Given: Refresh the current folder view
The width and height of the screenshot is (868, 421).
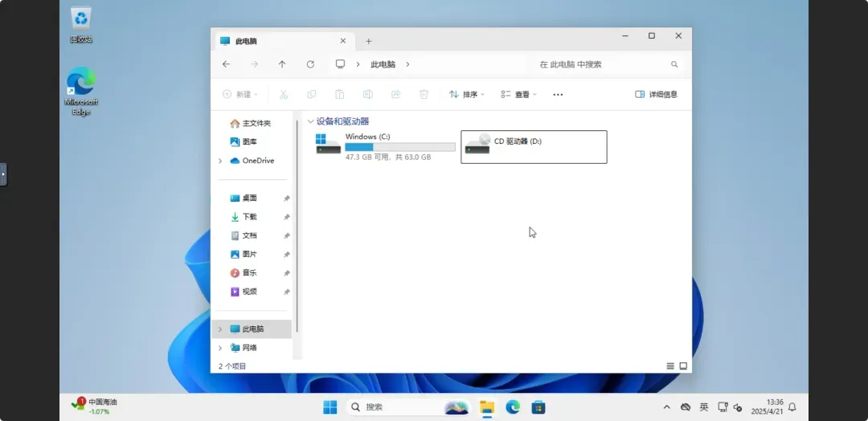Looking at the screenshot, I should (310, 64).
